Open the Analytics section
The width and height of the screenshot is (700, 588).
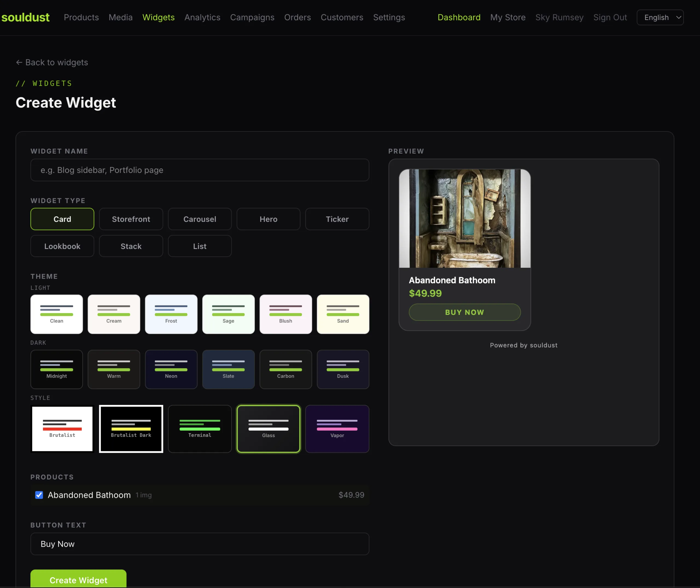[202, 17]
